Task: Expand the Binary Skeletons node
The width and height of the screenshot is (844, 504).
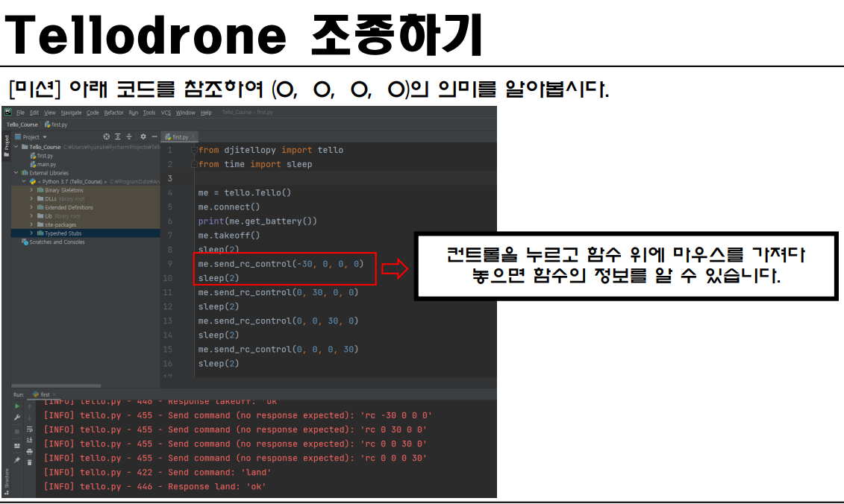Action: (x=31, y=190)
